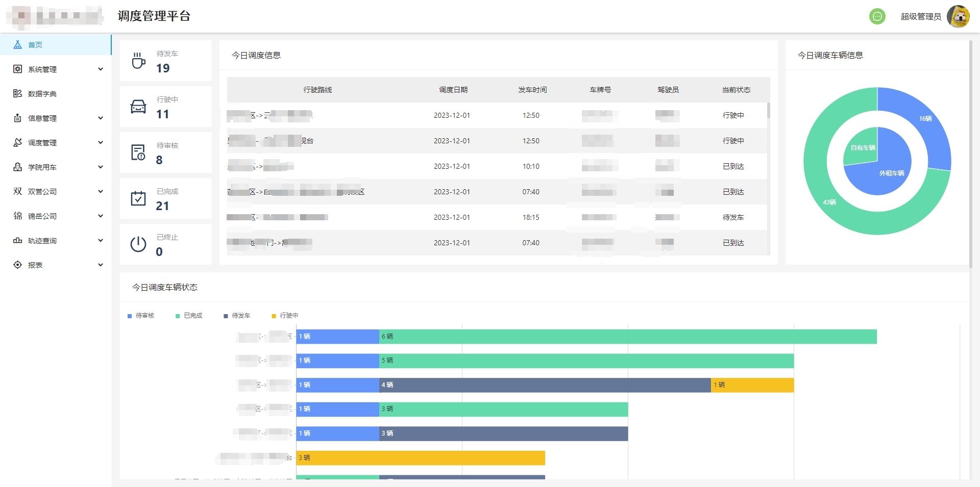Open the 数据字典 menu item

tap(55, 94)
